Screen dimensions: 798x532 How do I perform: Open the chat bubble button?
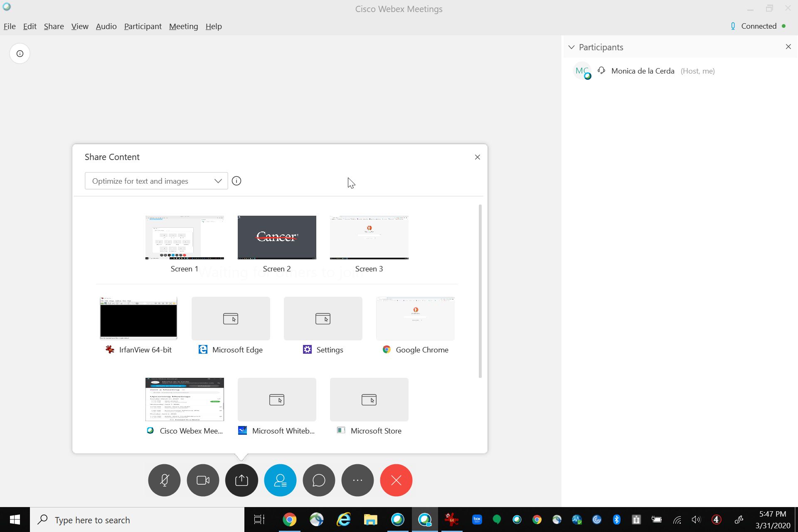point(319,480)
